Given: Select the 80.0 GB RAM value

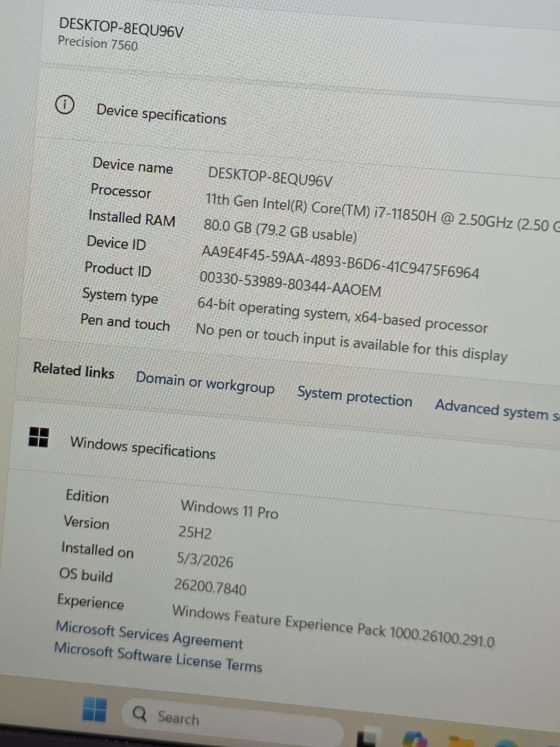Looking at the screenshot, I should (x=280, y=231).
